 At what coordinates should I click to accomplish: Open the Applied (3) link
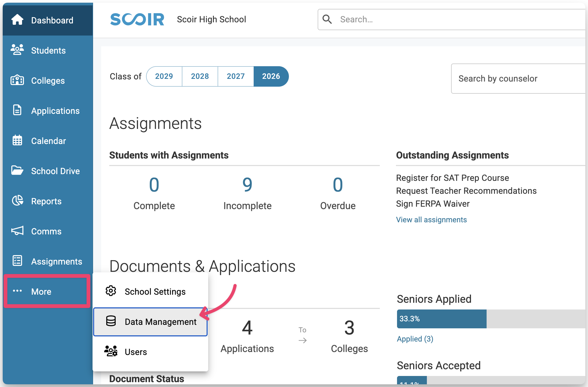415,339
